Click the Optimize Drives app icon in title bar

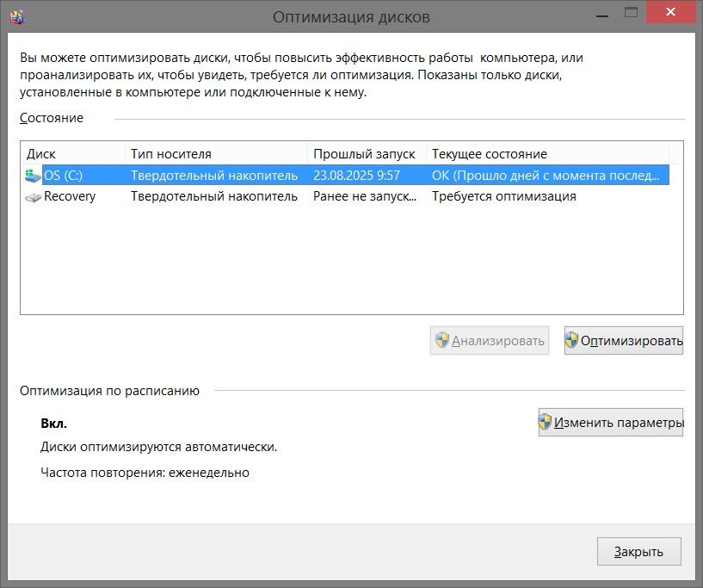pyautogui.click(x=16, y=16)
